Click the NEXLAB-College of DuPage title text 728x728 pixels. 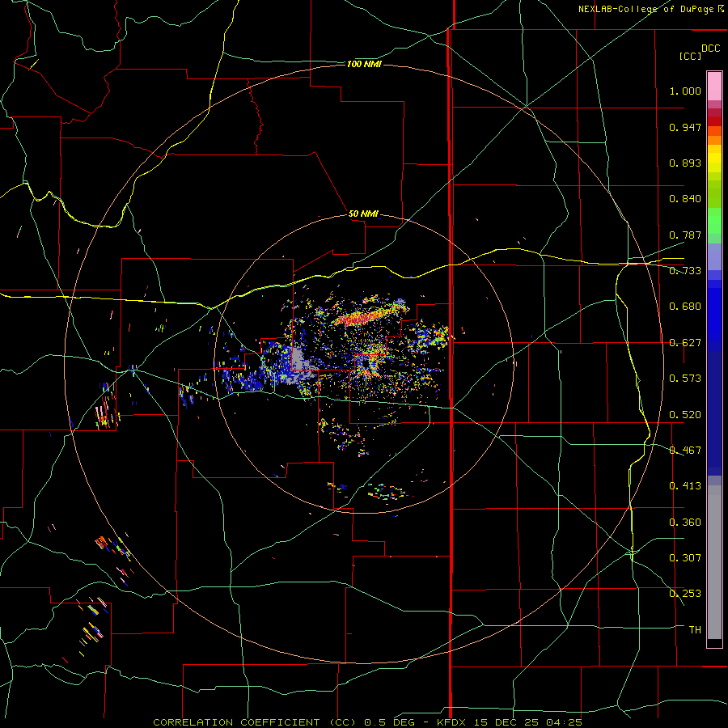tap(650, 9)
